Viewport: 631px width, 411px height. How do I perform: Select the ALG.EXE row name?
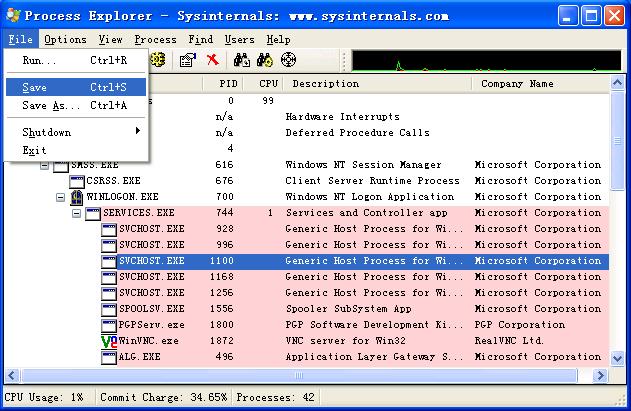pos(139,357)
